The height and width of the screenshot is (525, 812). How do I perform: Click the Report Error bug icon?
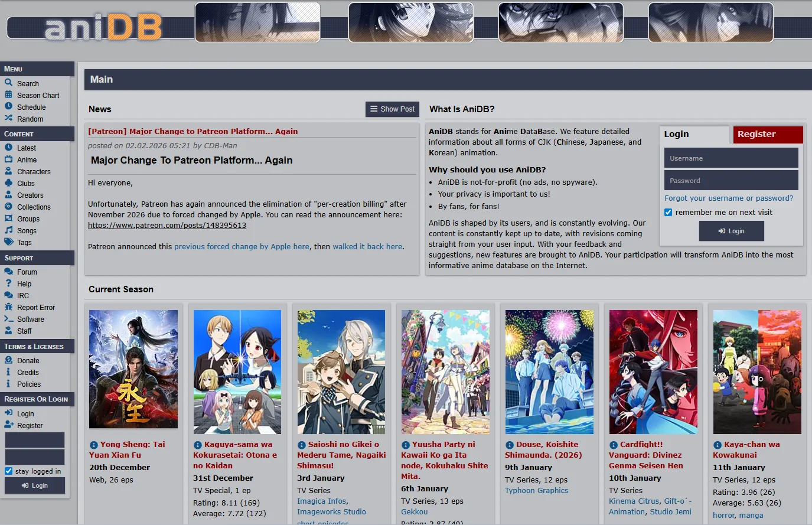click(8, 307)
